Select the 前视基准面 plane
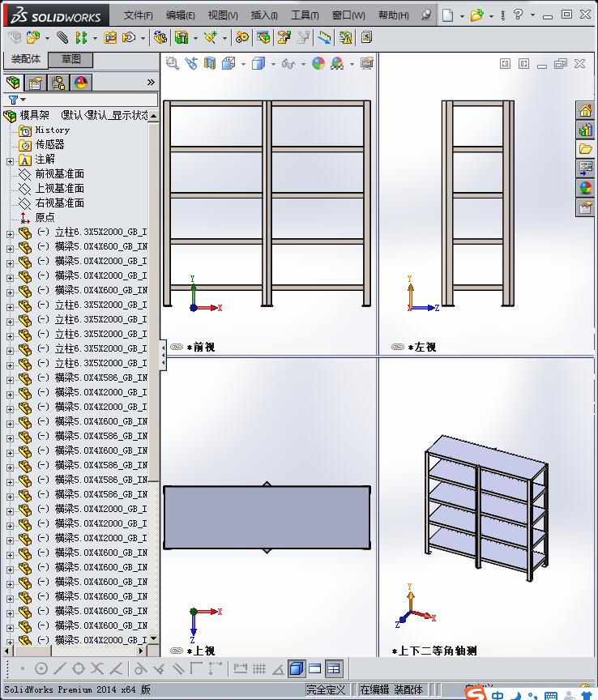The height and width of the screenshot is (700, 598). [x=59, y=173]
